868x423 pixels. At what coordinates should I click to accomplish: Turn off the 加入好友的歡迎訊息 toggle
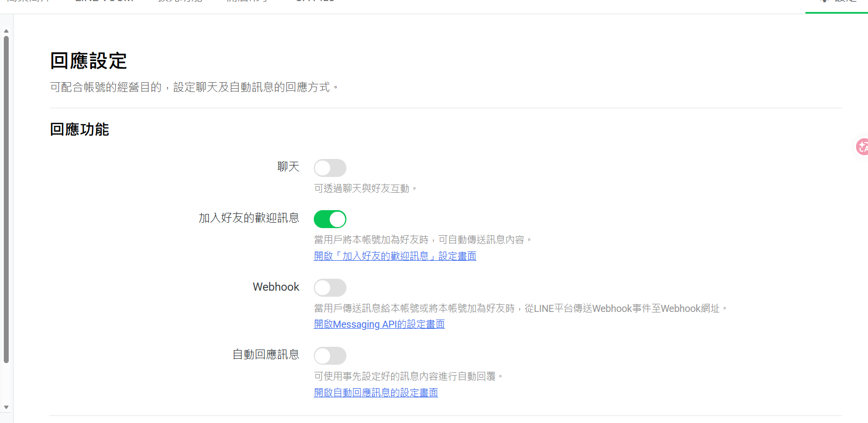point(330,219)
